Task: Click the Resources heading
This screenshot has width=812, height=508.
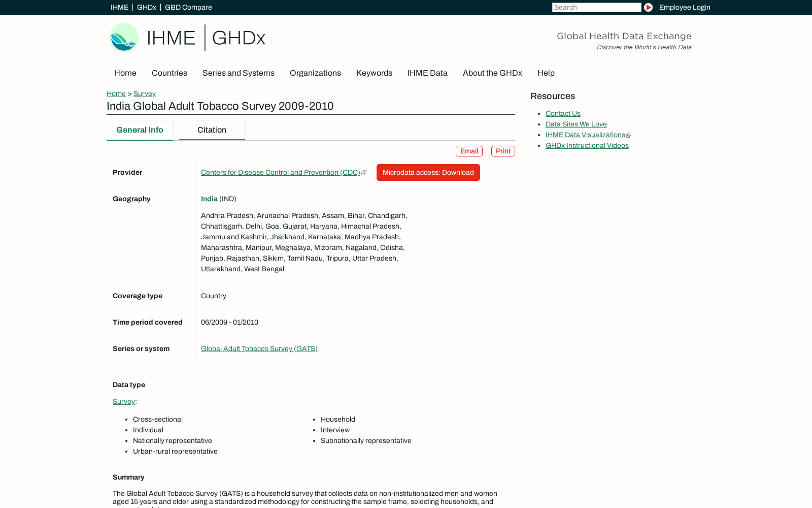Action: pos(553,97)
